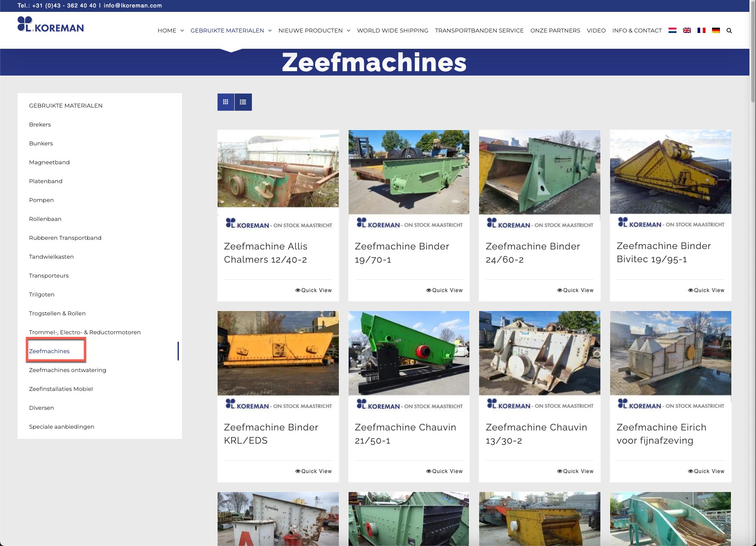Open title Zeefmachine Binder Bivitec 19/95-1
This screenshot has height=546, width=756.
pos(664,253)
